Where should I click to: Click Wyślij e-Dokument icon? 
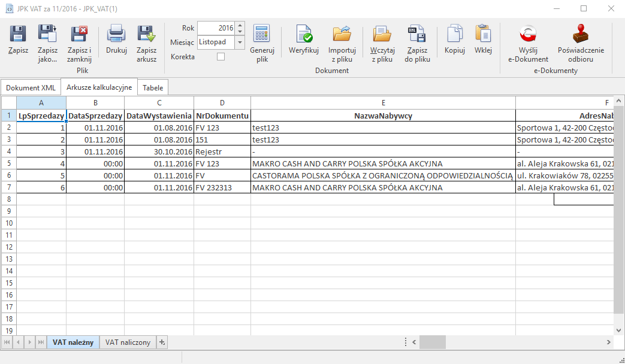click(x=528, y=35)
